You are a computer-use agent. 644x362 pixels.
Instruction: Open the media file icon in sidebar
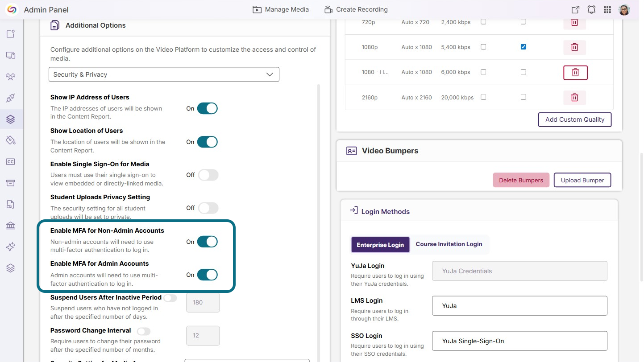tap(11, 205)
